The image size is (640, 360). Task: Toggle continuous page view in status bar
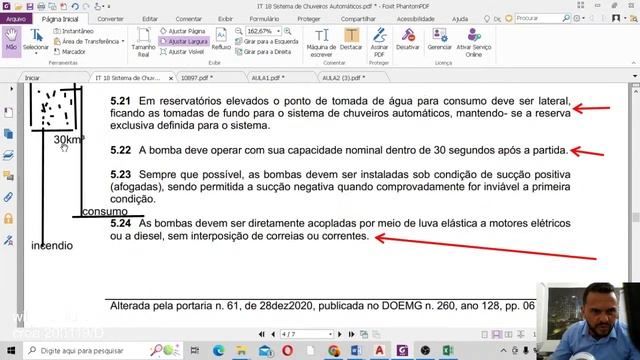(496, 334)
